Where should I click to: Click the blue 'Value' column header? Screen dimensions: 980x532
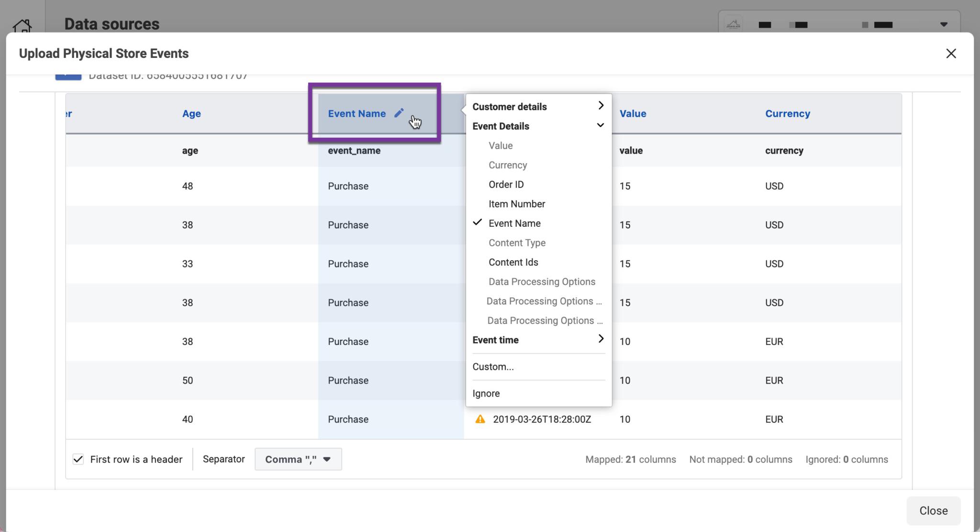click(633, 113)
